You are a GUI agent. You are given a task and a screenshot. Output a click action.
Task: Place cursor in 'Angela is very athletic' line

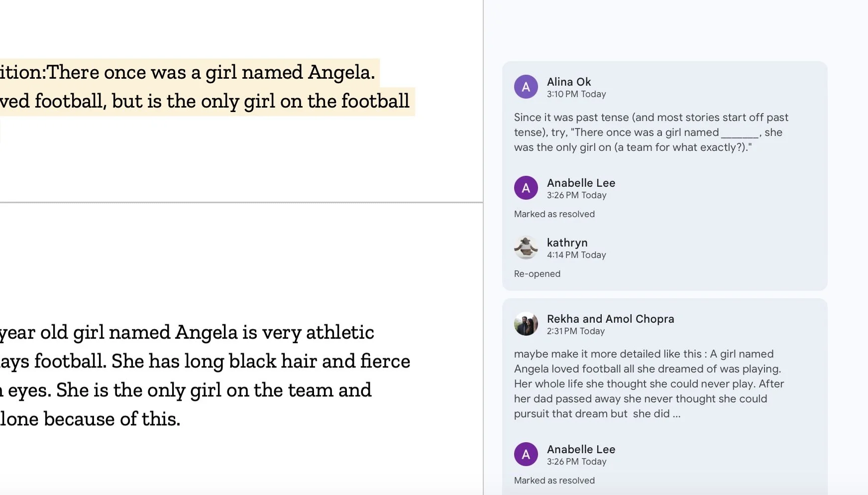tap(275, 333)
